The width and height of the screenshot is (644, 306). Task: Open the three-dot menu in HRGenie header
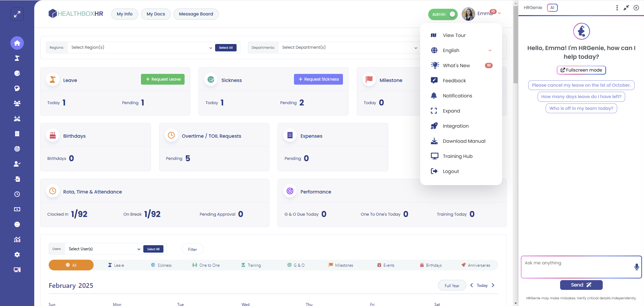[617, 7]
